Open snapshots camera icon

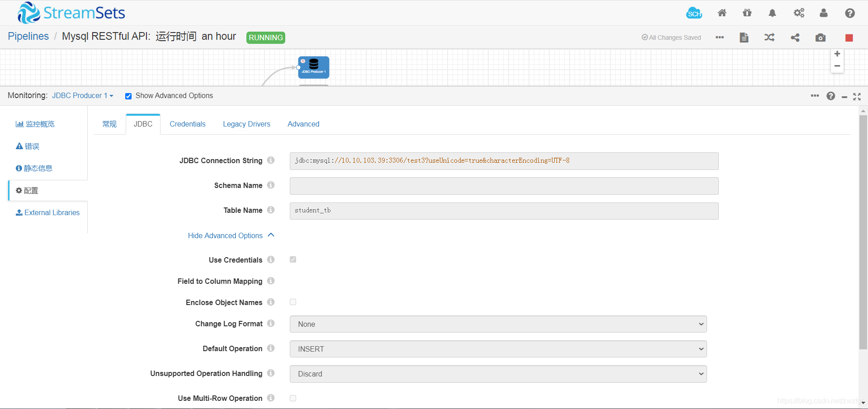click(x=821, y=38)
